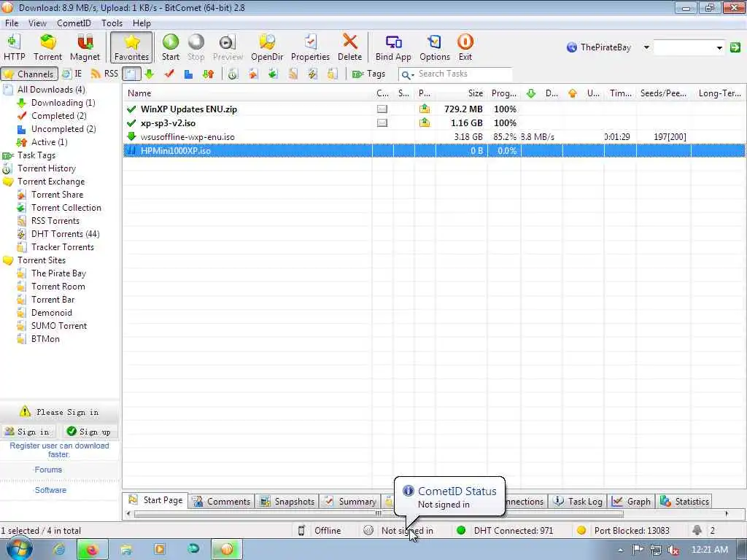Open ThePirateBay search engine dropdown arrow

pyautogui.click(x=646, y=47)
